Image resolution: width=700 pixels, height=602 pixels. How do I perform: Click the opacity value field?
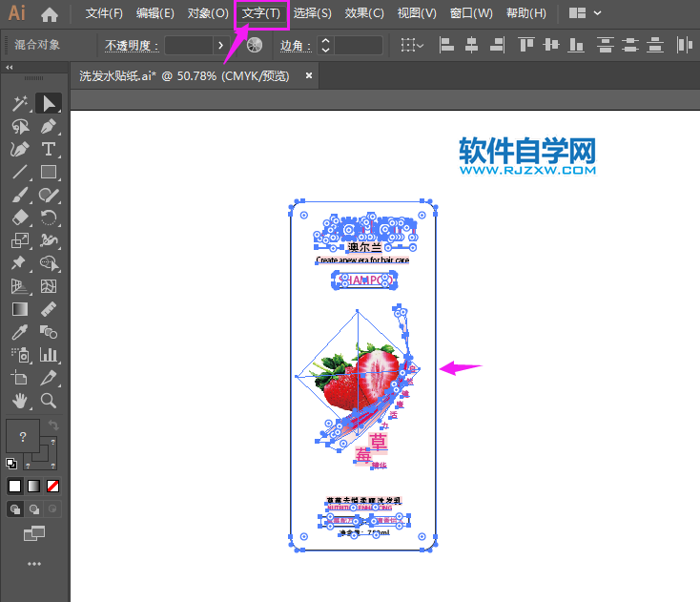point(189,45)
